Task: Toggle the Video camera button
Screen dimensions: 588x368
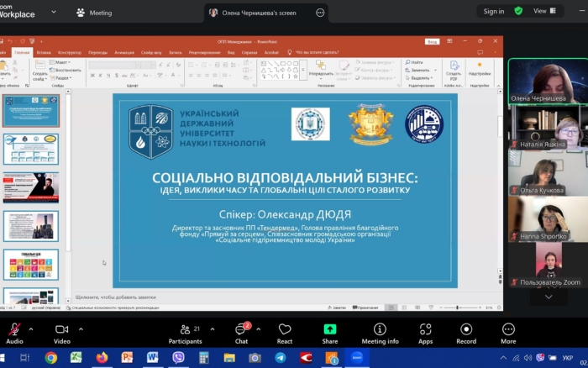Action: pyautogui.click(x=61, y=329)
